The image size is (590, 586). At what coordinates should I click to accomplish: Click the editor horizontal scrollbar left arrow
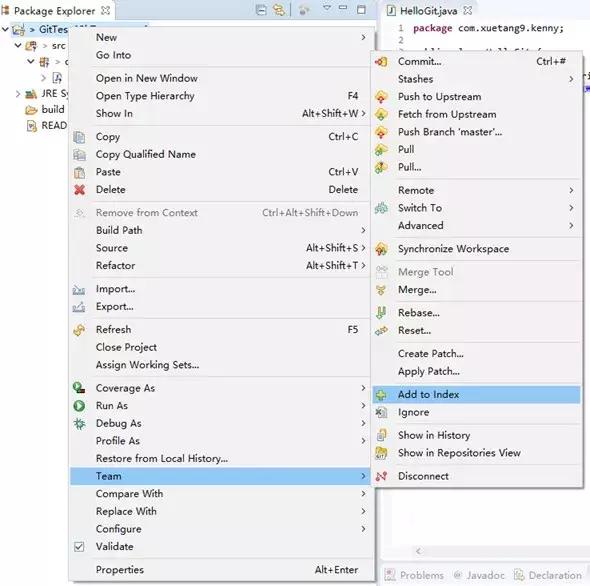pyautogui.click(x=419, y=551)
